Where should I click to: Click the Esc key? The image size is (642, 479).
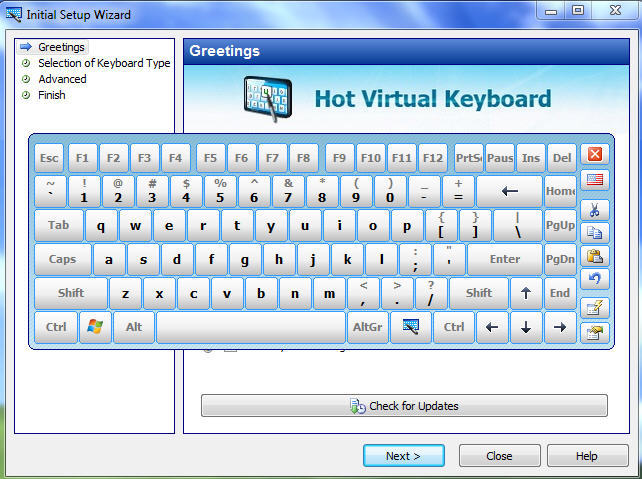click(49, 158)
